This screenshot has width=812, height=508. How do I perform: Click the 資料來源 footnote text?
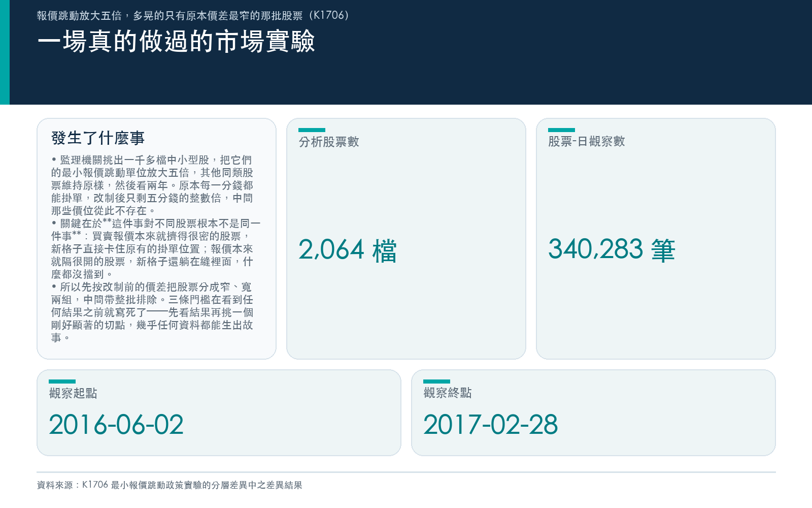(x=170, y=485)
